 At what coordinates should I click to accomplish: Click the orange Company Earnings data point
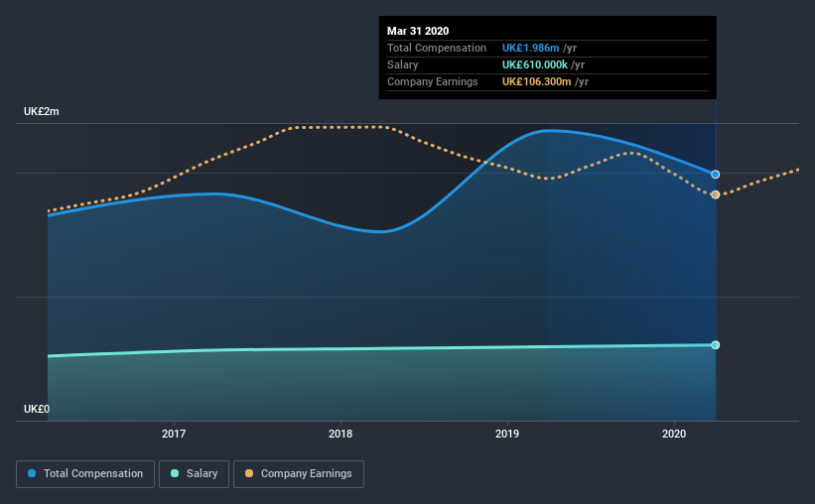715,194
